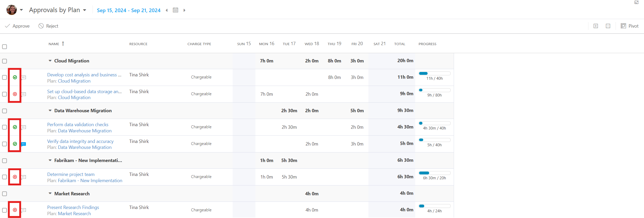
Task: Click progress bar showing 11h / 40h
Action: 434,74
